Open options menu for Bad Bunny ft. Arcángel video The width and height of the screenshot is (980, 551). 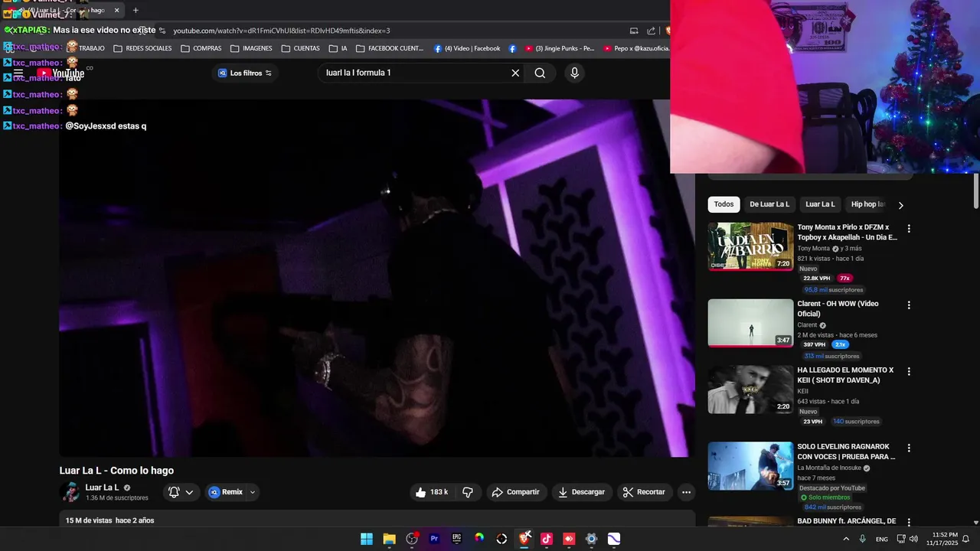point(909,522)
